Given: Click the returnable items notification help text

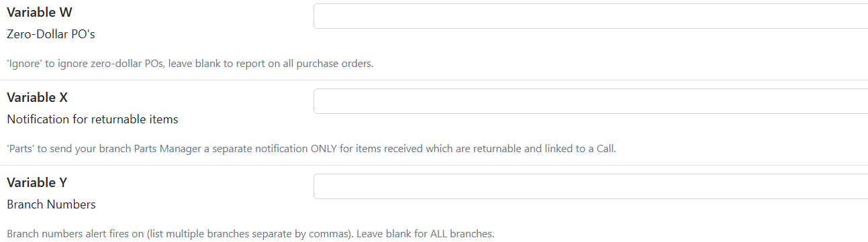Looking at the screenshot, I should pyautogui.click(x=311, y=149).
